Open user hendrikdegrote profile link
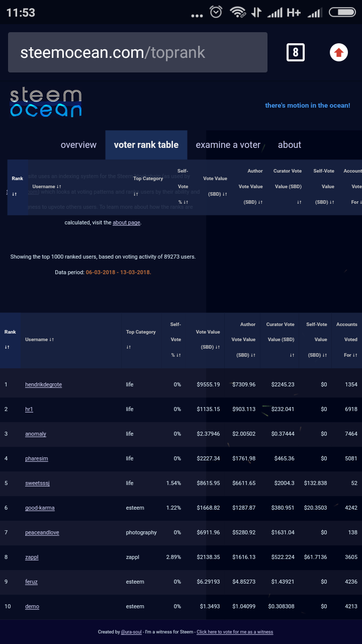Image resolution: width=362 pixels, height=644 pixels. click(x=44, y=384)
